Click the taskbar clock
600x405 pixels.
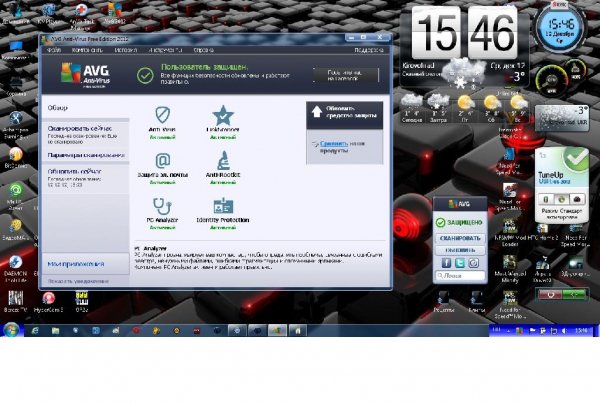click(582, 330)
